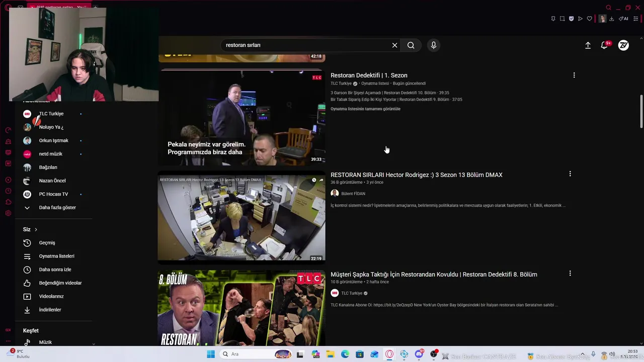The height and width of the screenshot is (362, 644).
Task: Open the Windows Start button
Action: click(211, 354)
